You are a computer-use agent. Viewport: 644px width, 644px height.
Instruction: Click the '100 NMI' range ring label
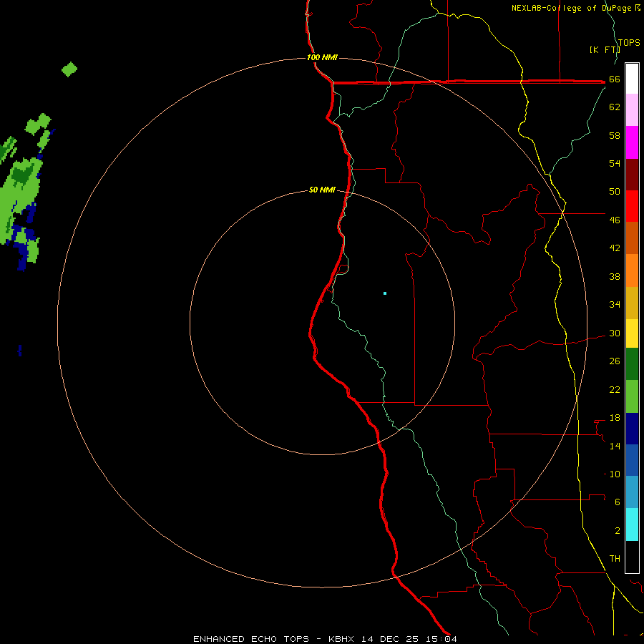[x=322, y=57]
